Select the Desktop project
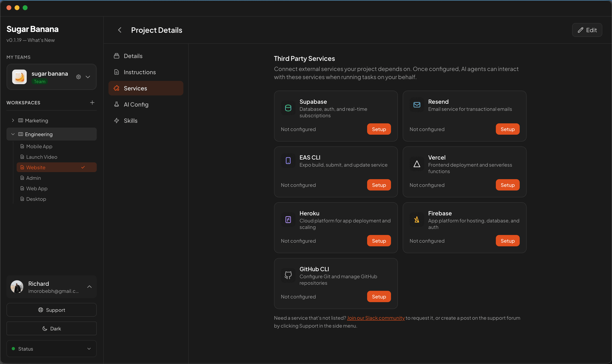Screen dimensions: 612x364 pyautogui.click(x=56, y=199)
